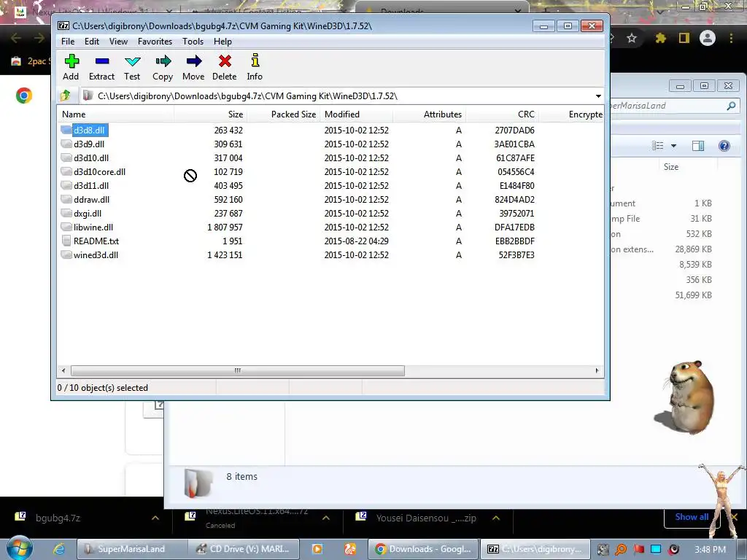Open the Favorites menu
The image size is (747, 560).
coord(155,42)
